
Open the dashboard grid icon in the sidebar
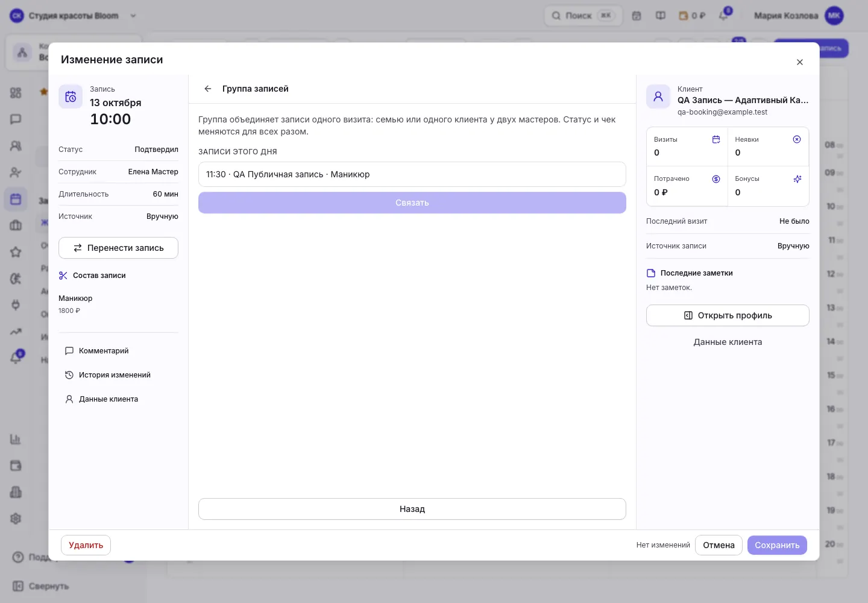[x=16, y=93]
